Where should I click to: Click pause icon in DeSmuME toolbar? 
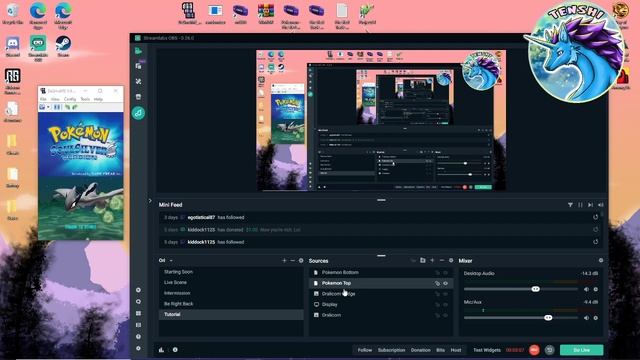click(x=57, y=107)
